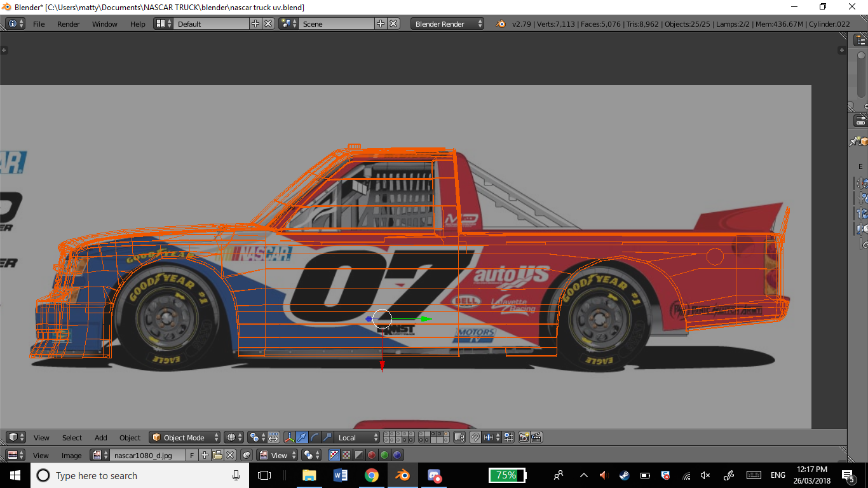Screen dimensions: 868x488
Task: Open an image file with folder icon
Action: coord(217,455)
